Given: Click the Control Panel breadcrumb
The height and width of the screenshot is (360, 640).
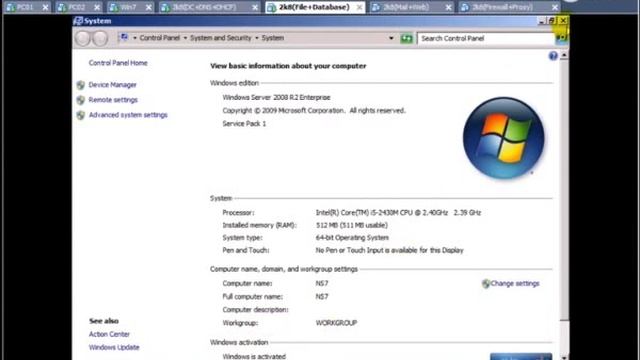Looking at the screenshot, I should click(160, 38).
